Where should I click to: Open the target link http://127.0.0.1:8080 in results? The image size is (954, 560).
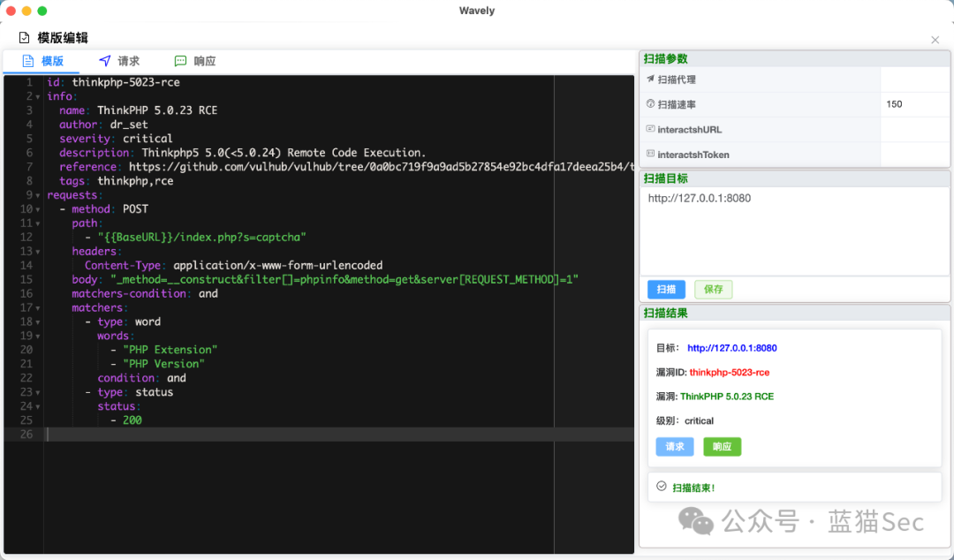732,348
